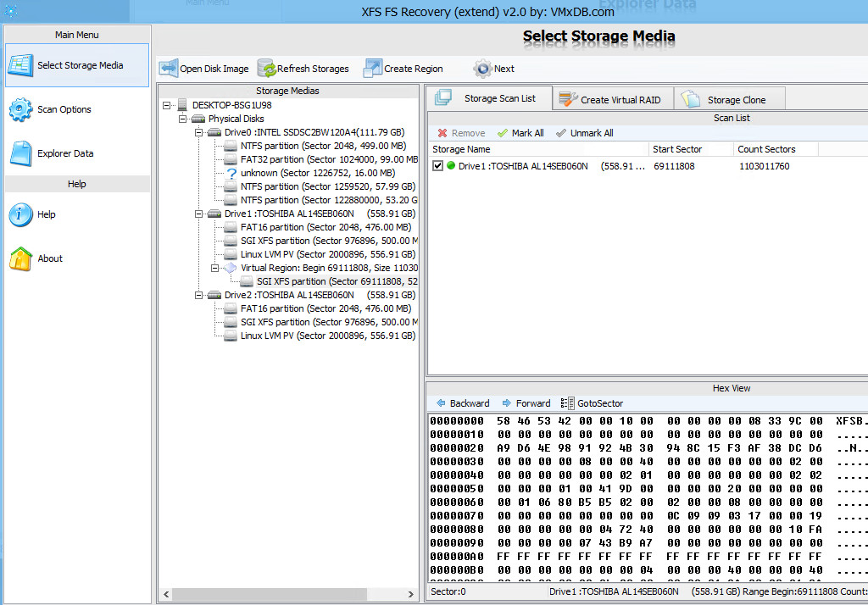Click the Virtual Region diamond icon
This screenshot has height=605, width=868.
pos(231,268)
